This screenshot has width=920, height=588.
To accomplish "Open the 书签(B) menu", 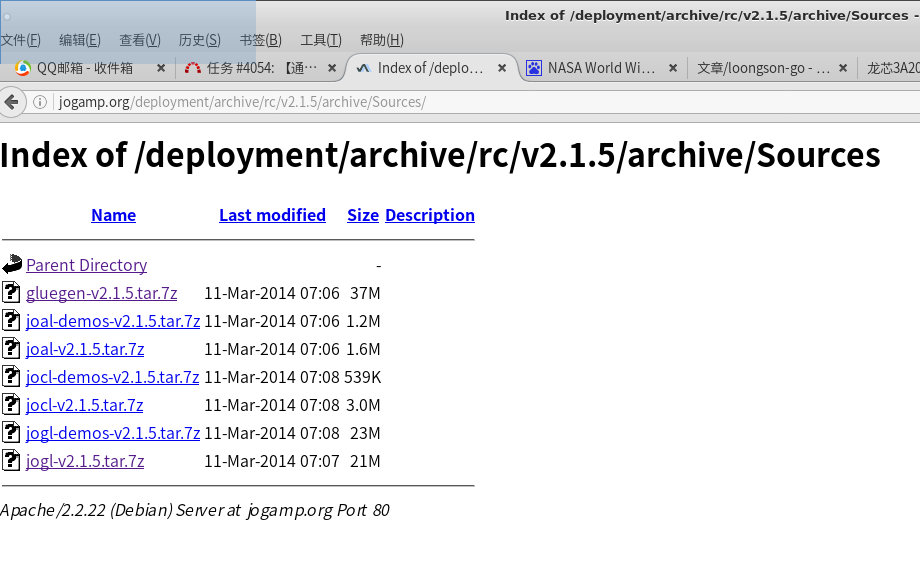I will pyautogui.click(x=261, y=40).
